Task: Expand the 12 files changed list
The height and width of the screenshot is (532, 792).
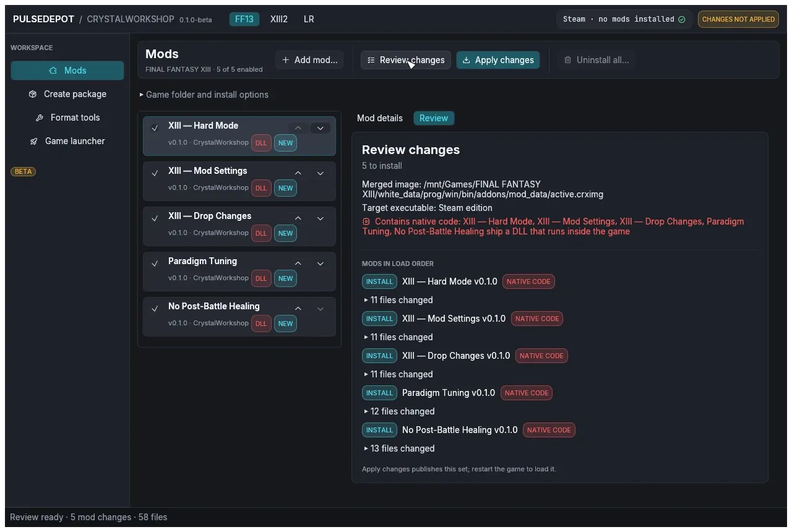Action: coord(400,411)
